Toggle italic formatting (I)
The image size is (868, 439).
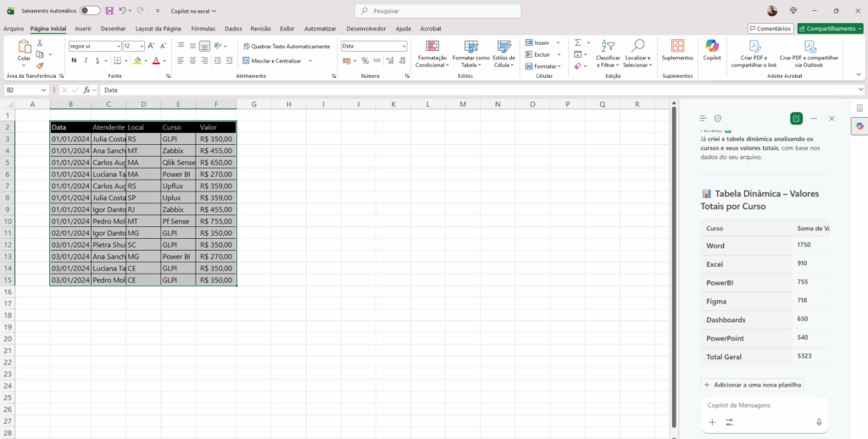86,61
